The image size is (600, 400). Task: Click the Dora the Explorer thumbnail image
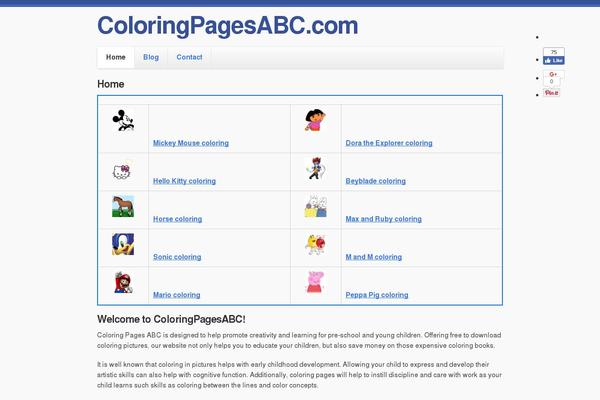(315, 120)
